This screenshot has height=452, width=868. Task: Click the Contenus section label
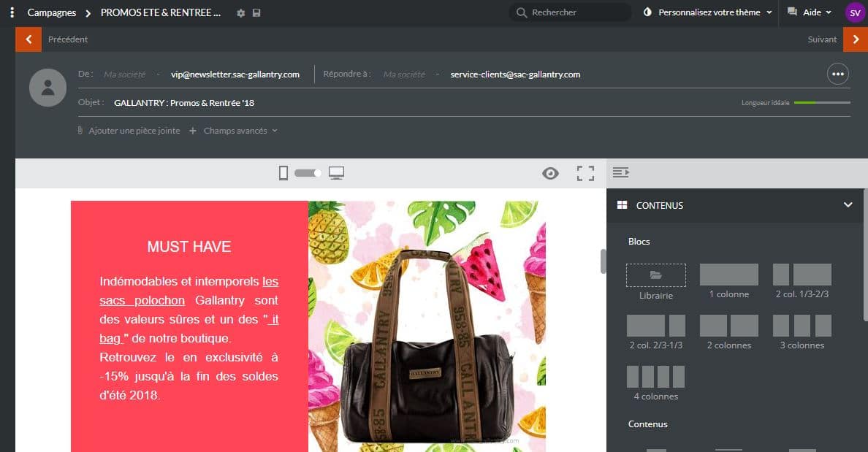coord(647,424)
